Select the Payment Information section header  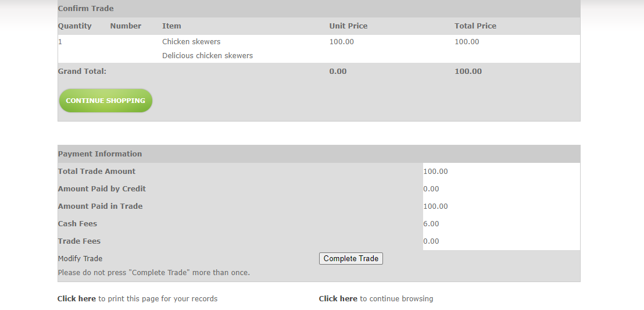[100, 154]
